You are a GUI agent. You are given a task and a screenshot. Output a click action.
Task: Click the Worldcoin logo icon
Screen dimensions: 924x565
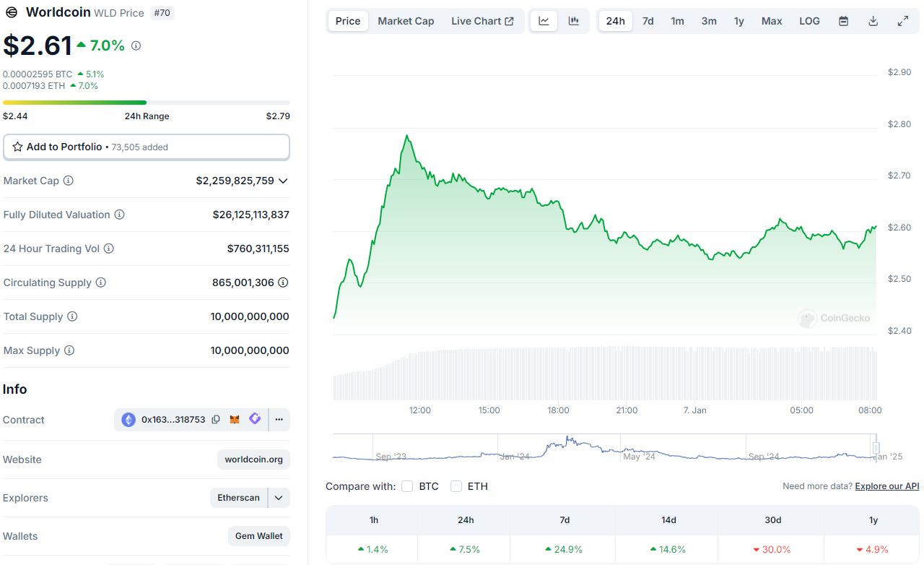(x=12, y=12)
